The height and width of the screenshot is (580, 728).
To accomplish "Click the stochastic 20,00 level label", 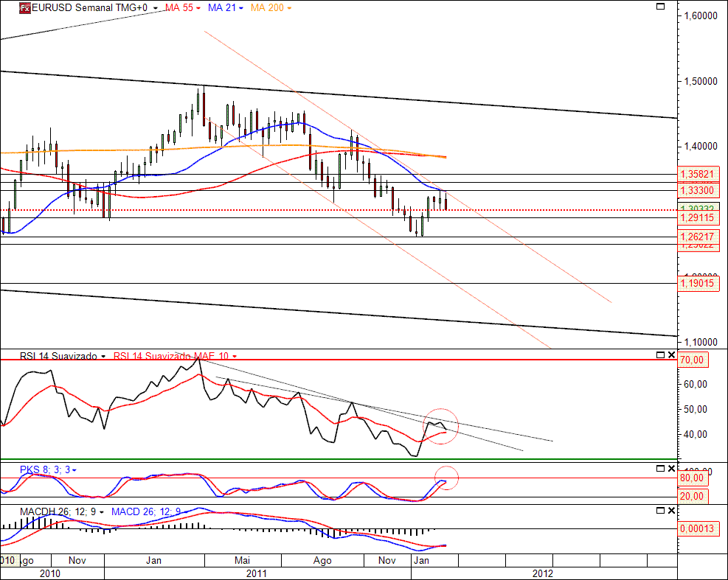I will [693, 497].
